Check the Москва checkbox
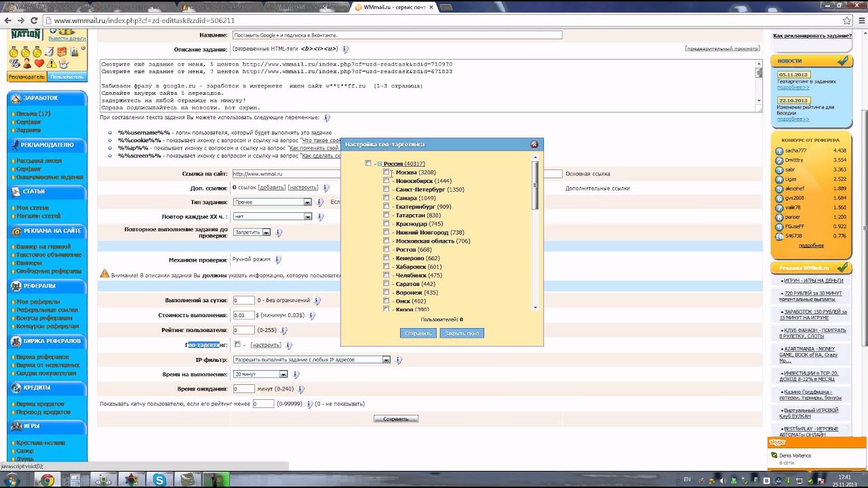Image resolution: width=868 pixels, height=488 pixels. click(387, 172)
